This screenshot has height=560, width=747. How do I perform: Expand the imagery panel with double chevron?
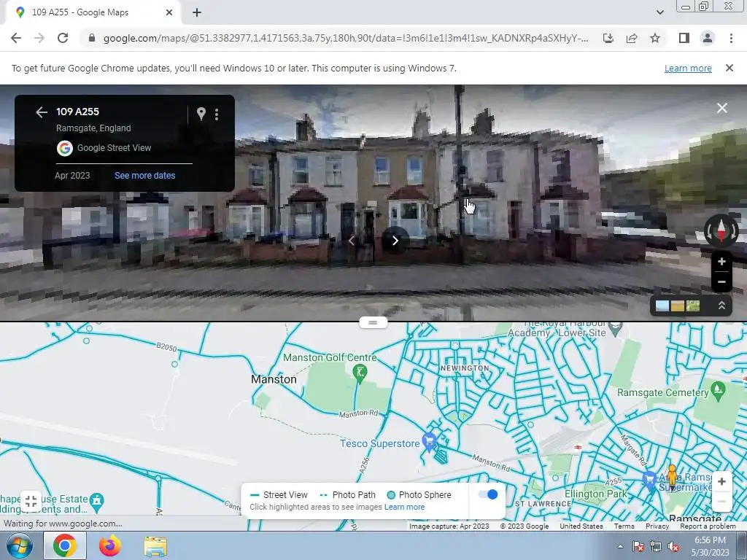click(721, 306)
